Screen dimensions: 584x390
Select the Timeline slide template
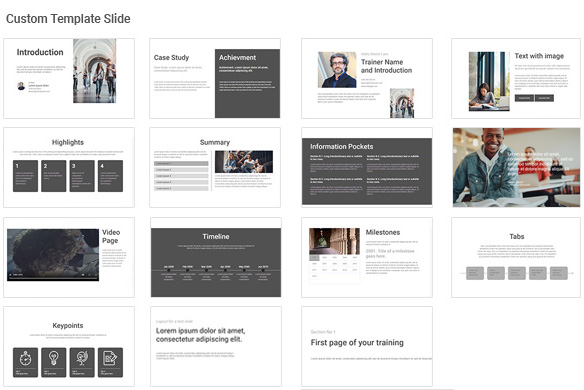tap(216, 257)
